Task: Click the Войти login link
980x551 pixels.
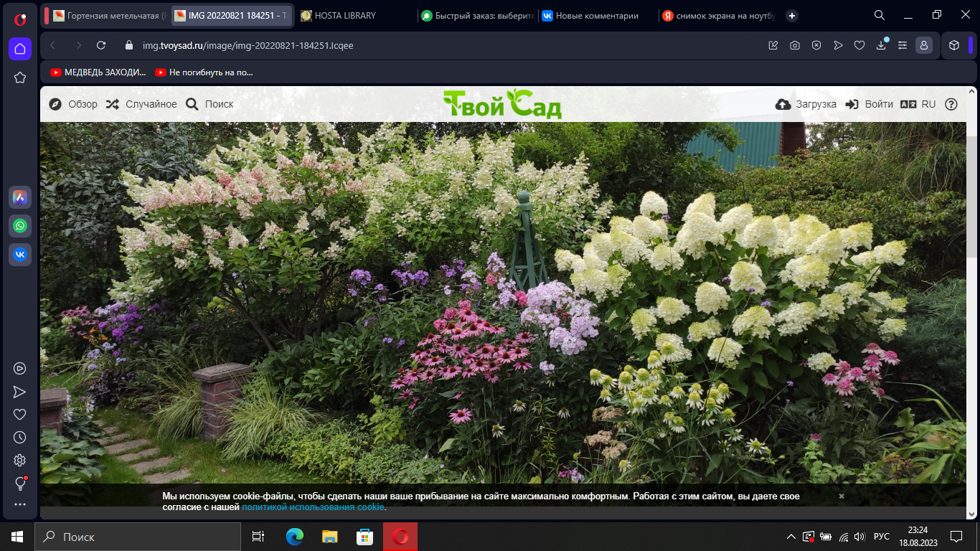Action: tap(870, 104)
